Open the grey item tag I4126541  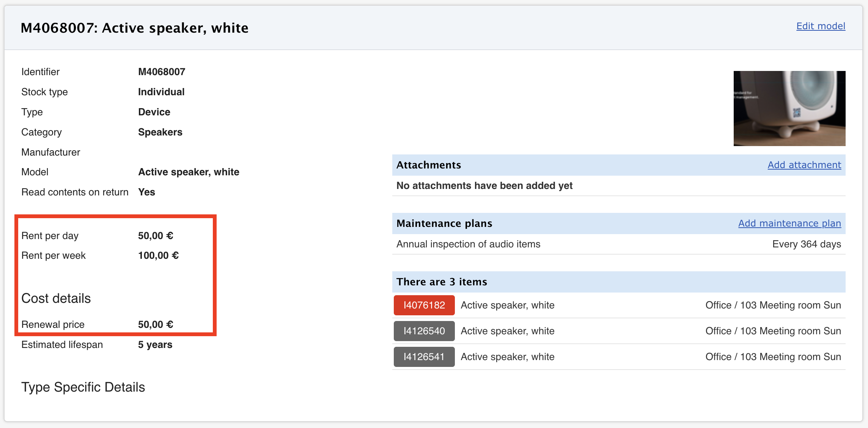[424, 357]
